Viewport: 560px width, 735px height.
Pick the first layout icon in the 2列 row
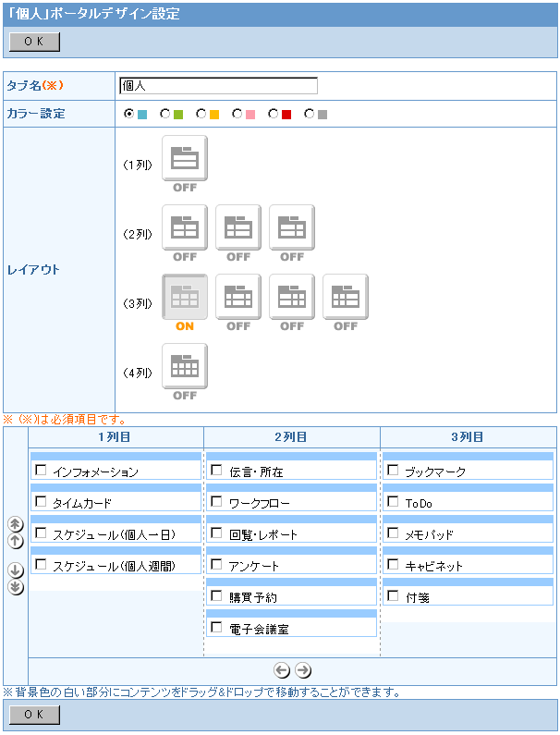click(185, 227)
